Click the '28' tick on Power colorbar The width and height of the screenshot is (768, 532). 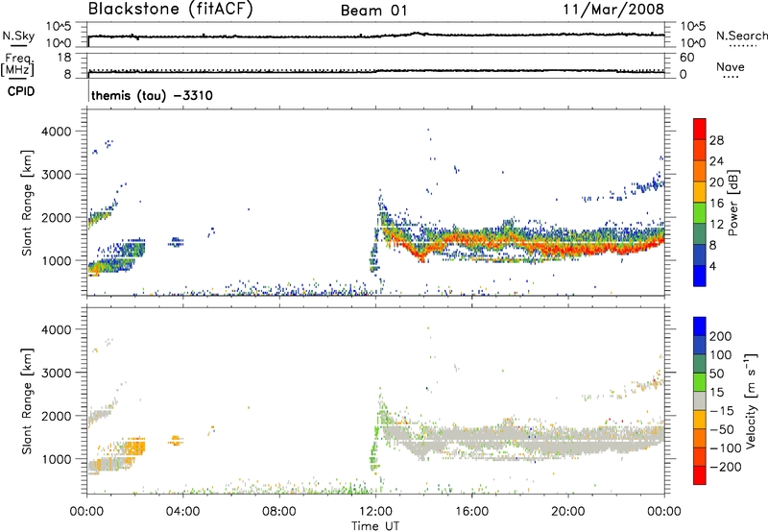(716, 140)
